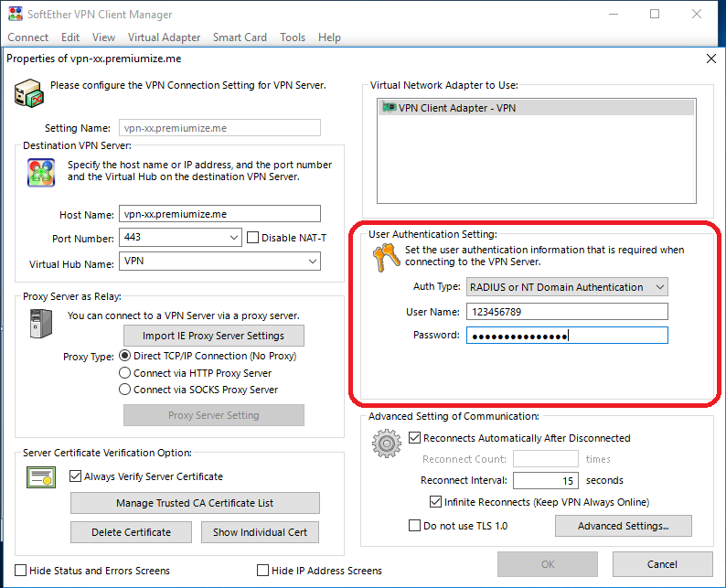Open the Tools menu
Screen dimensions: 726x588
point(293,37)
